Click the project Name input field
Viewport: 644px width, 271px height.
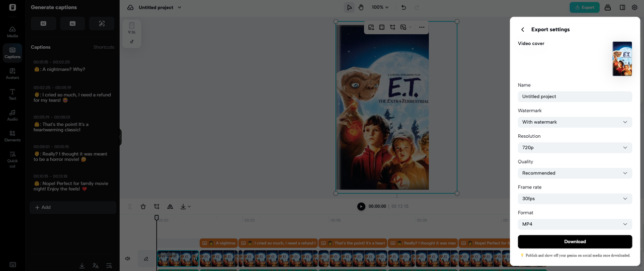point(575,97)
